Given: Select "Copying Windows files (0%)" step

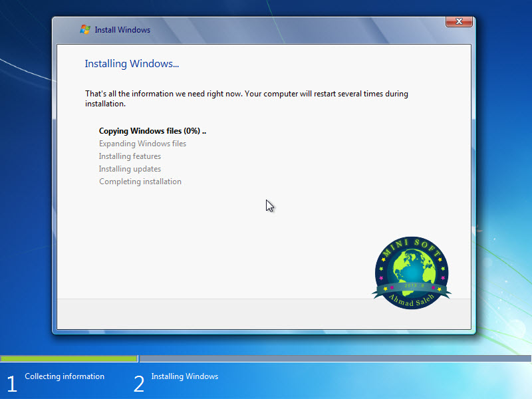Looking at the screenshot, I should point(152,131).
